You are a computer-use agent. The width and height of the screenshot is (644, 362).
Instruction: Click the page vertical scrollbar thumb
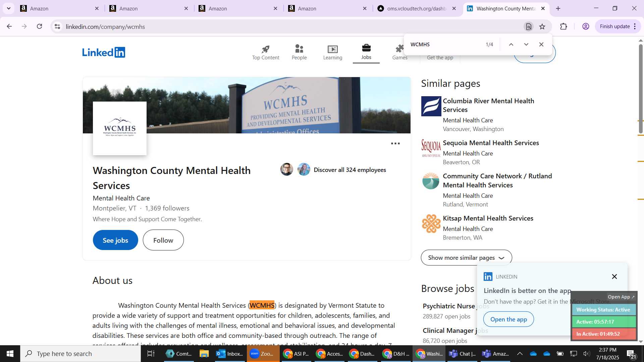641,89
